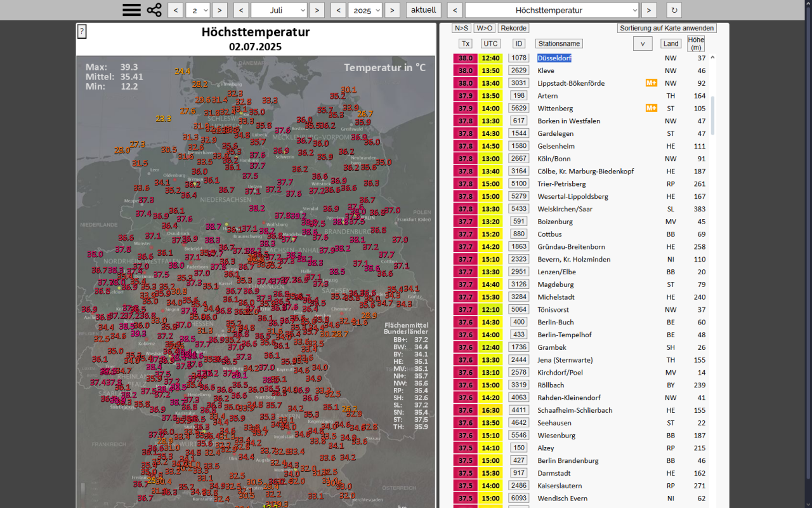Sort stations by N>S button
812x508 pixels.
461,28
